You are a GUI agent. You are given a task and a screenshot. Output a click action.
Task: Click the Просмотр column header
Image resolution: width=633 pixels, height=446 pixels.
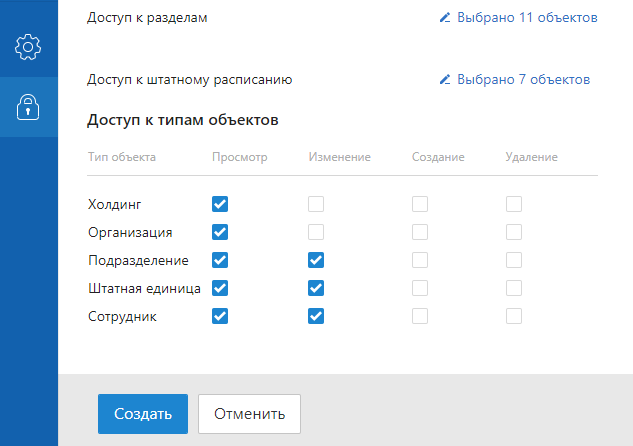point(240,157)
